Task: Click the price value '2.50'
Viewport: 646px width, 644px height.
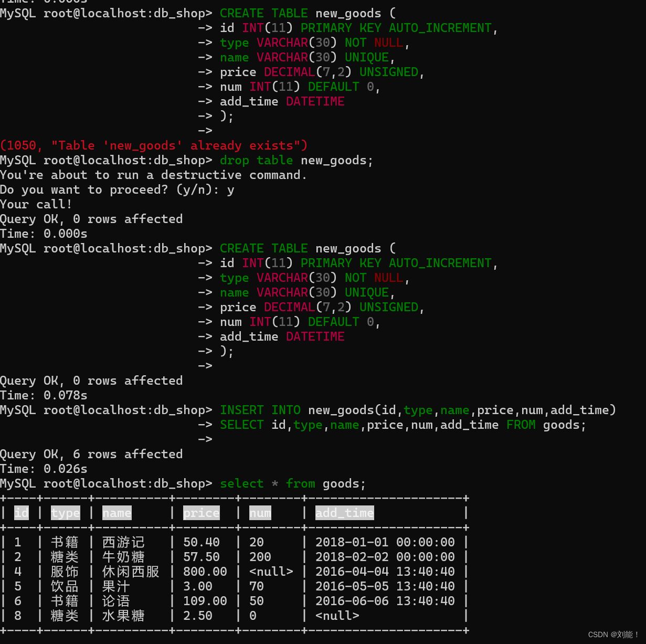Action: pyautogui.click(x=198, y=616)
